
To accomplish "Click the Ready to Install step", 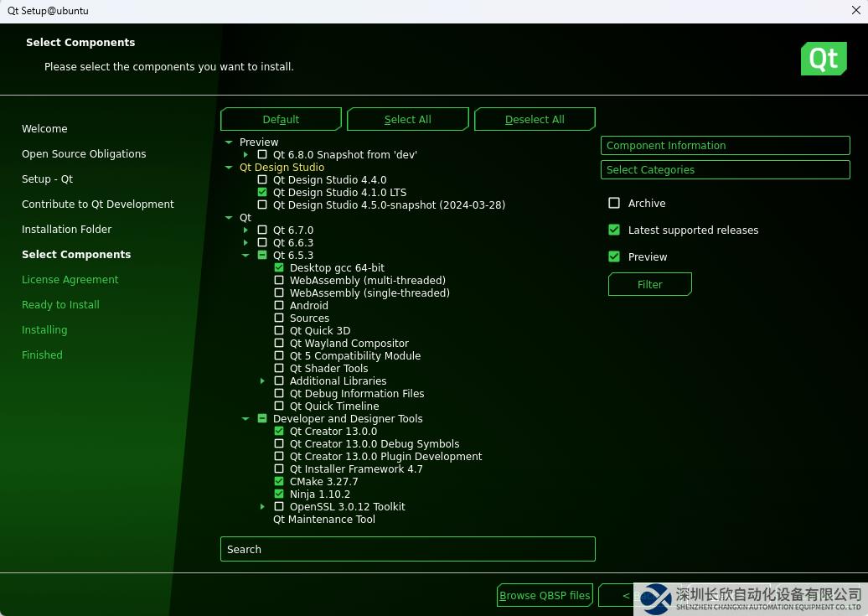I will tap(60, 305).
